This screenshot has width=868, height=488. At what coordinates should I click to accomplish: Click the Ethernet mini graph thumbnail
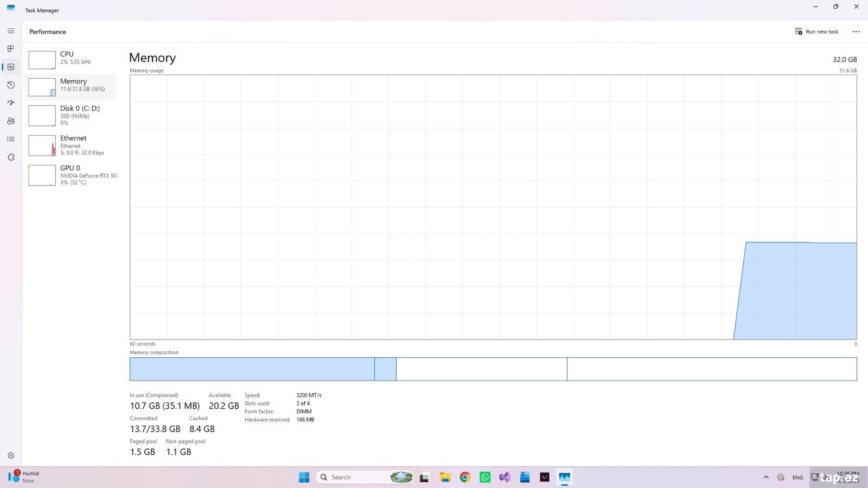pyautogui.click(x=42, y=145)
